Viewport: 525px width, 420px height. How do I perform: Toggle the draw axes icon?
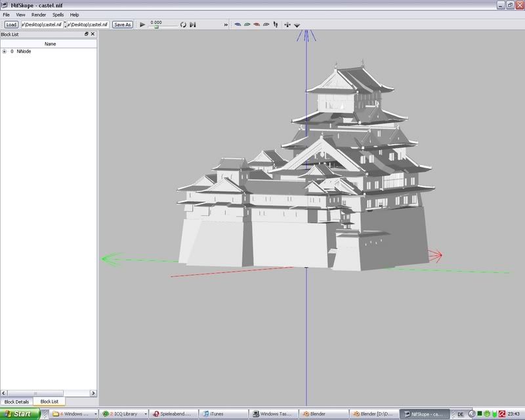coord(287,24)
